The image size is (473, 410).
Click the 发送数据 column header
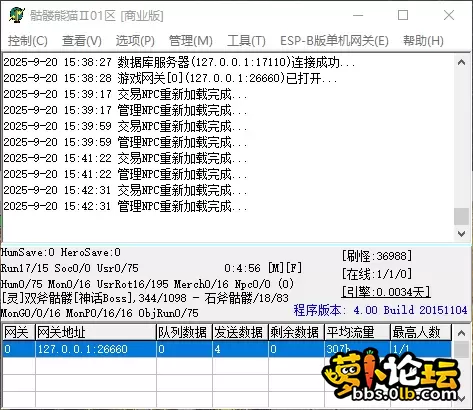tap(240, 332)
